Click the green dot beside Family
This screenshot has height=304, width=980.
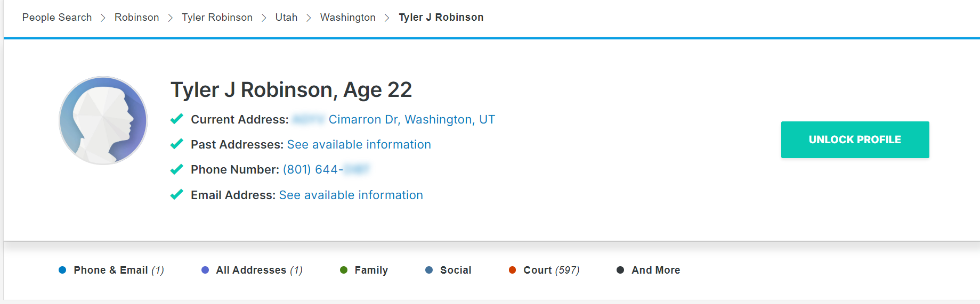click(x=344, y=270)
